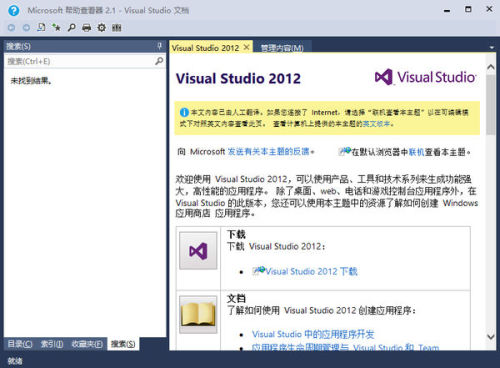Open the tab list dropdown arrow
Screen dimensions: 500x368
492,48
